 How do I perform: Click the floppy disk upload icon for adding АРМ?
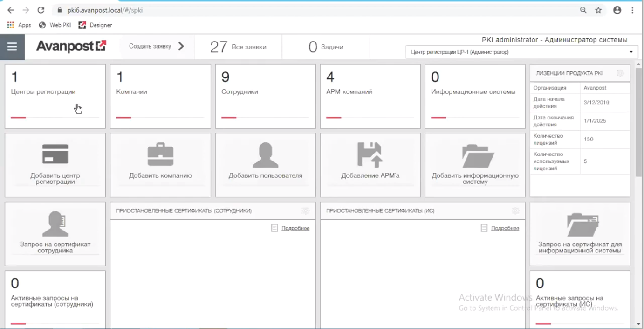(x=370, y=155)
